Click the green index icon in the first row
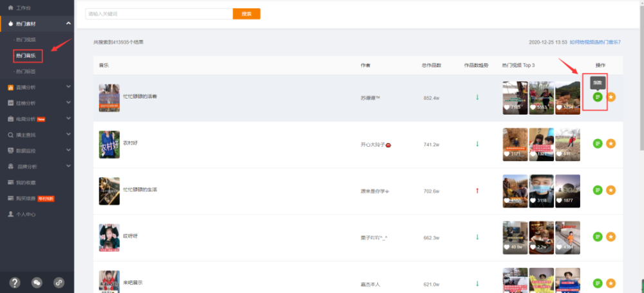The image size is (644, 293). 598,97
